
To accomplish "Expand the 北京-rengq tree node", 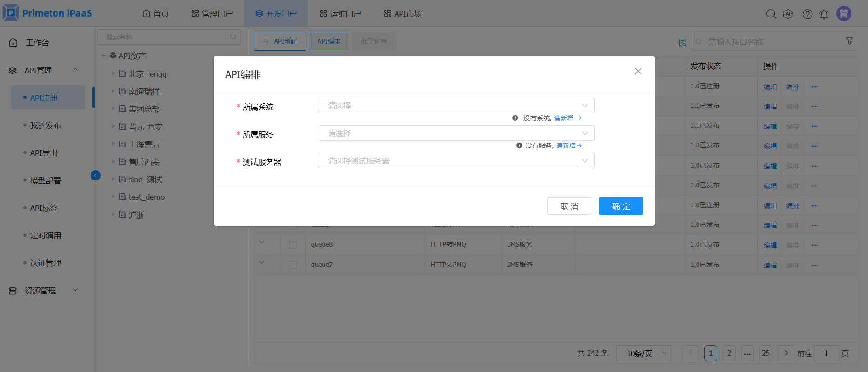I will point(113,73).
